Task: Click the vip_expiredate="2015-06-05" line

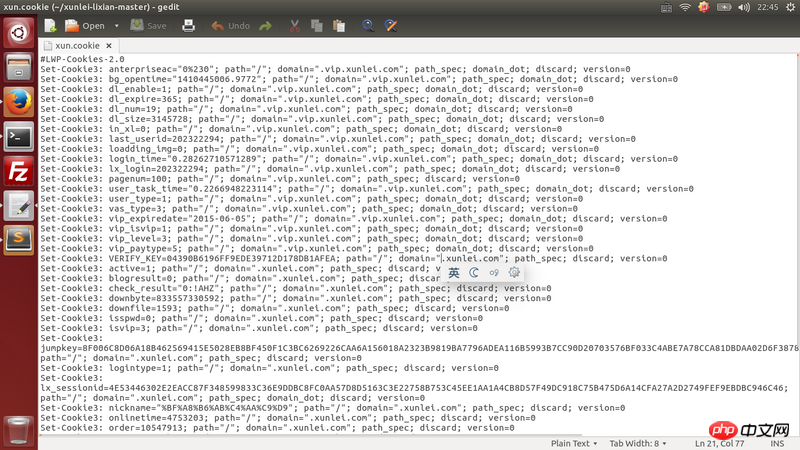Action: click(x=354, y=218)
